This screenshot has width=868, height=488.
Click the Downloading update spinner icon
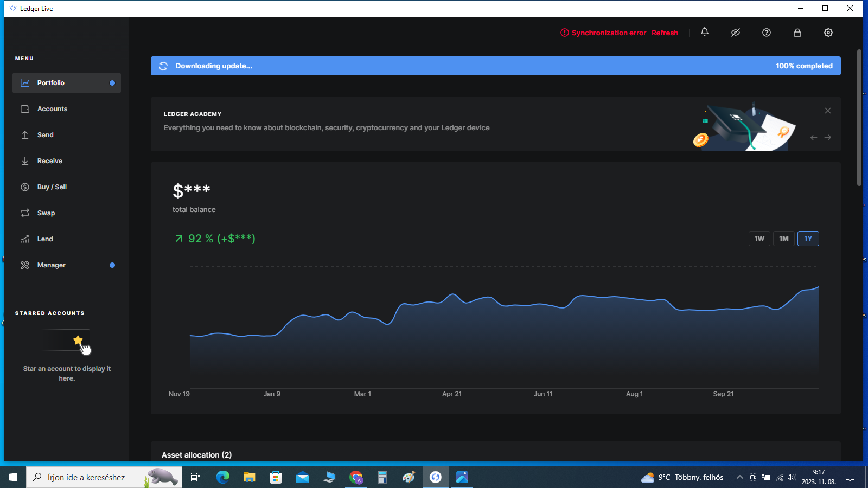[163, 66]
